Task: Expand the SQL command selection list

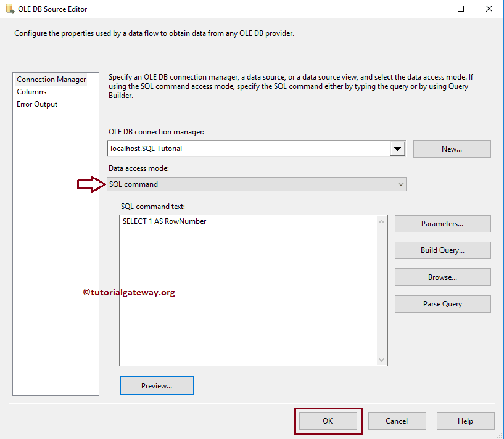Action: [x=401, y=184]
